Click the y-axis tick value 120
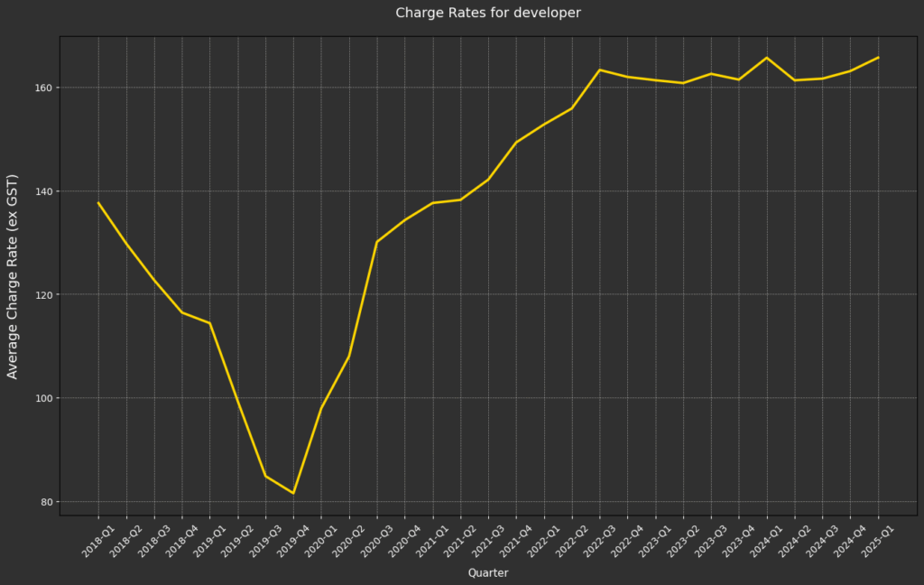 coord(45,295)
